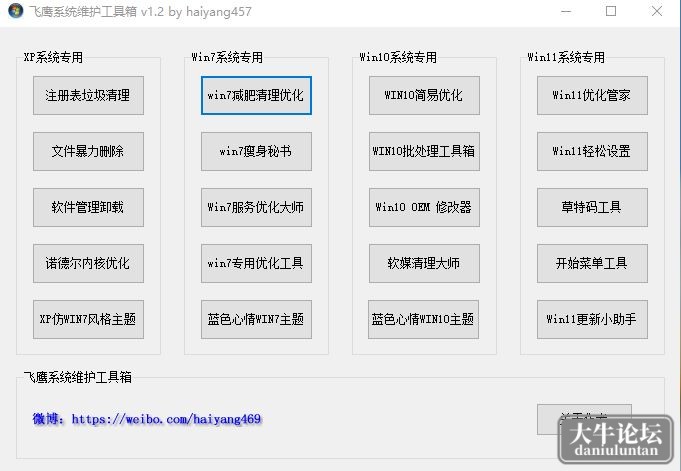
Task: Open win7专用优化工具
Action: pyautogui.click(x=256, y=264)
